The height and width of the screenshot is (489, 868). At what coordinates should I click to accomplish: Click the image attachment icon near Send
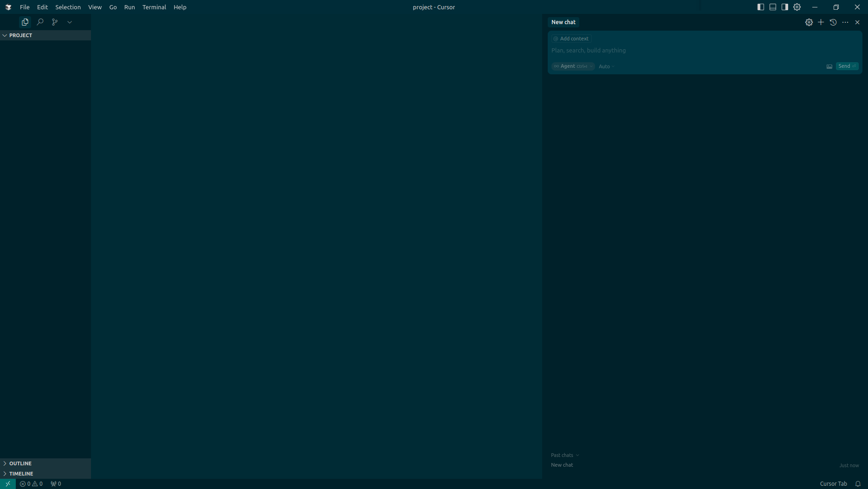[x=829, y=66]
